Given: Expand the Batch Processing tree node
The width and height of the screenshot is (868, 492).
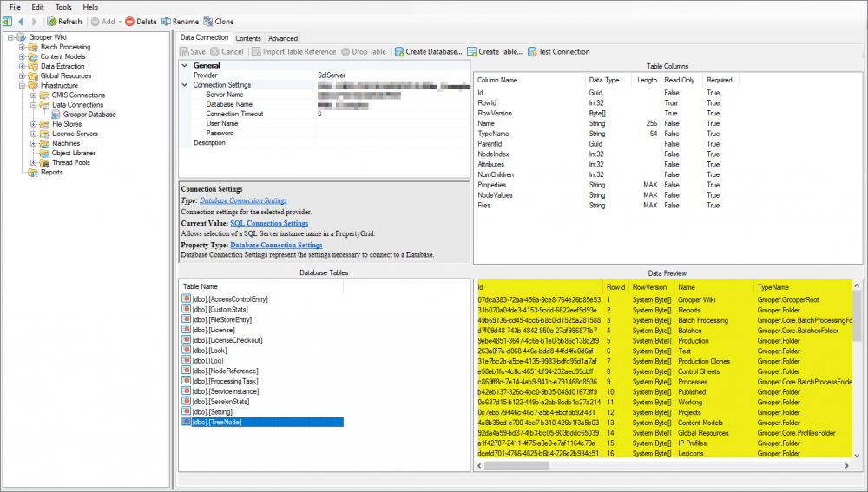Looking at the screenshot, I should click(23, 48).
